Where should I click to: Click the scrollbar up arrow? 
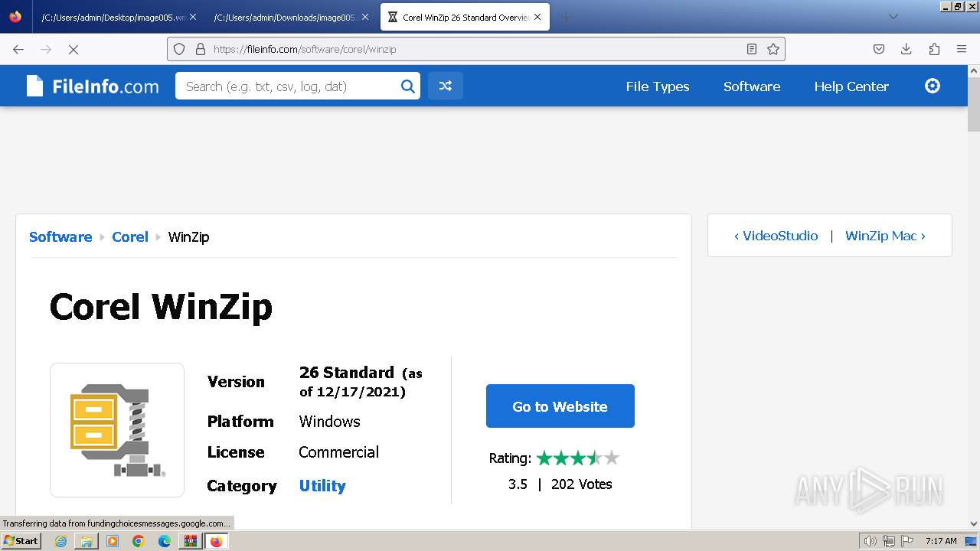[973, 71]
